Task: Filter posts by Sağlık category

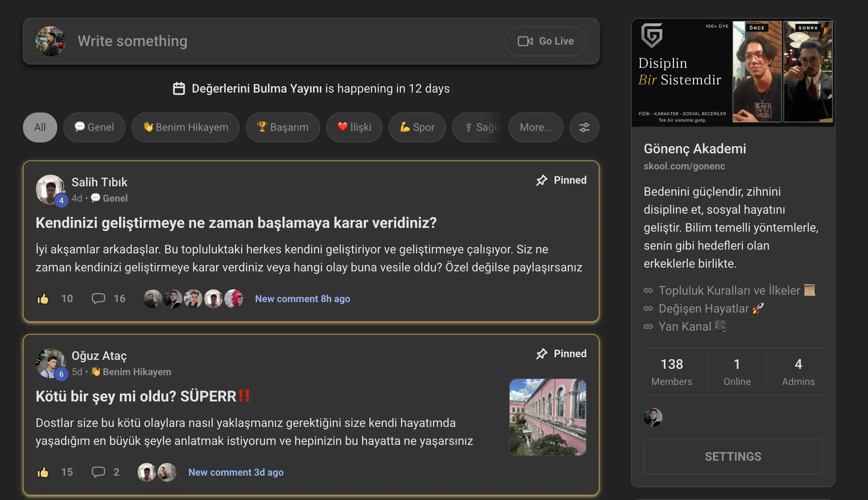Action: coord(477,127)
